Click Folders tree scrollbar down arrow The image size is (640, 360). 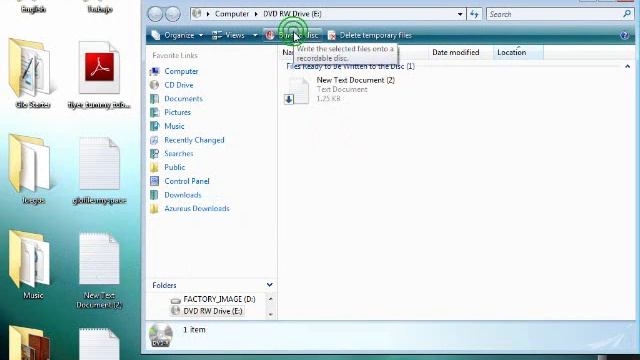[x=270, y=314]
